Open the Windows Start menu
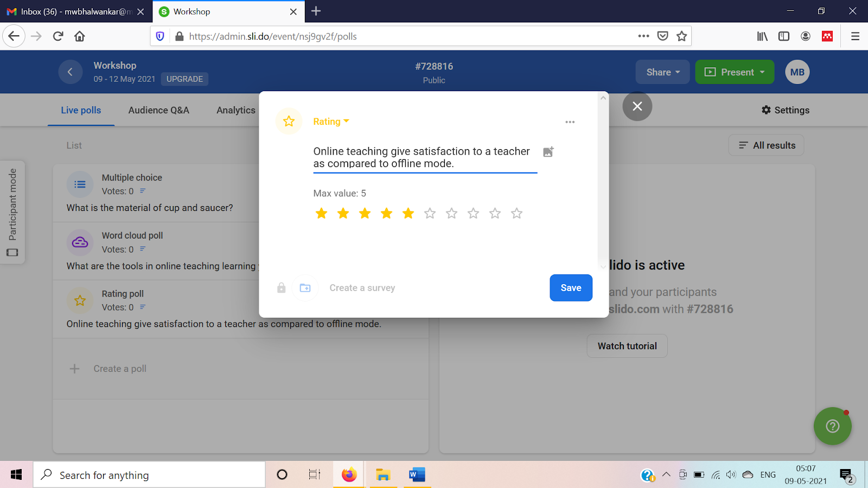The width and height of the screenshot is (868, 488). (x=16, y=475)
